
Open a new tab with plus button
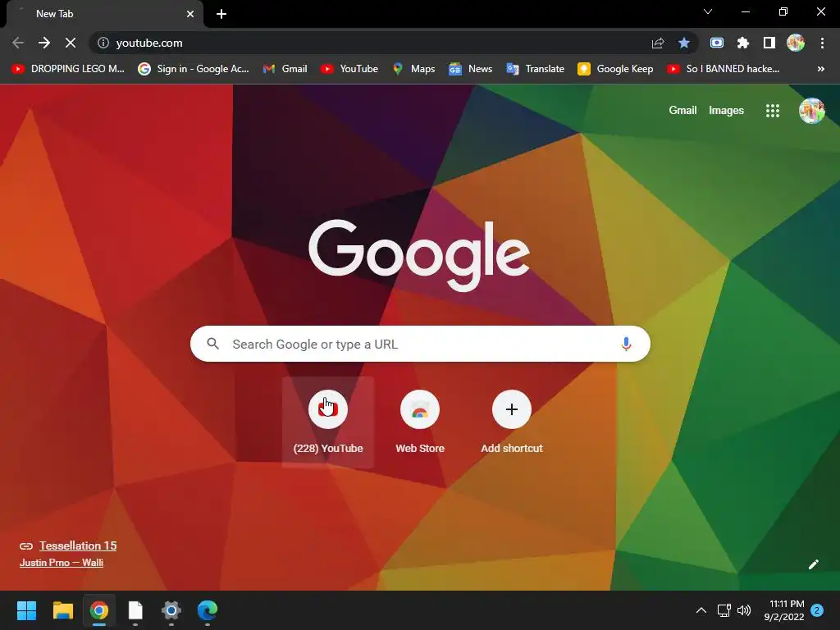coord(221,14)
